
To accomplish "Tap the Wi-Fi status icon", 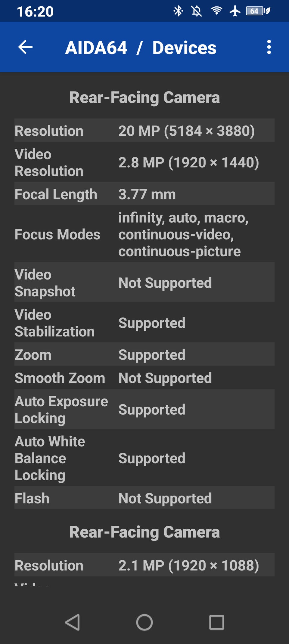I will coord(216,11).
